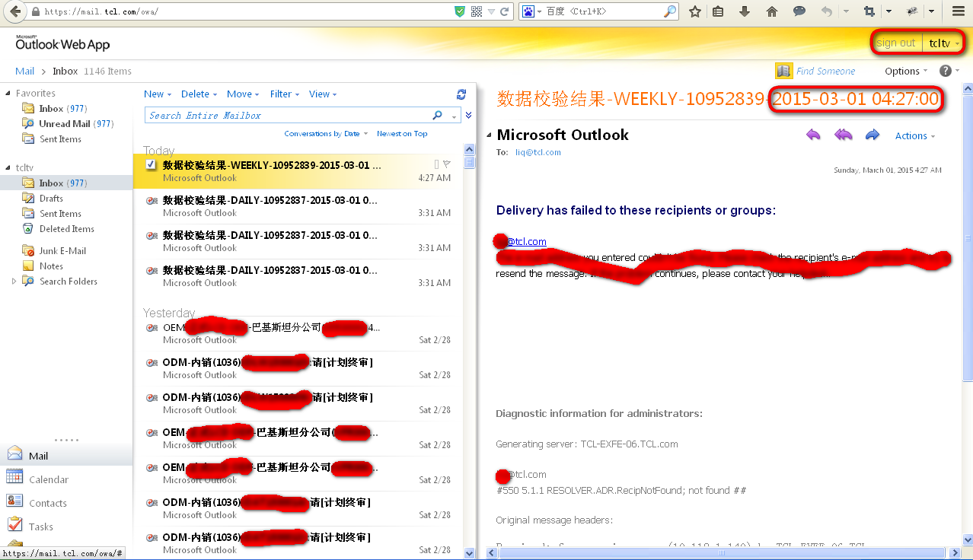
Task: Click the Deleted Items trash icon
Action: [x=28, y=229]
